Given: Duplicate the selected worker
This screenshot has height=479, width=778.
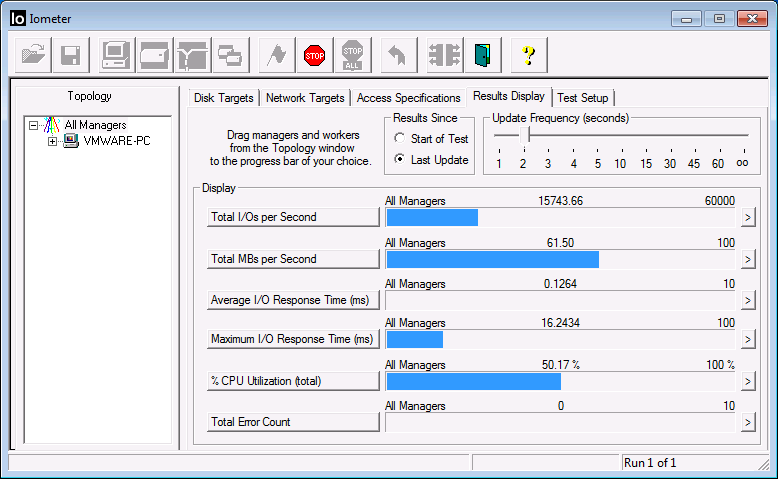Looking at the screenshot, I should [228, 55].
